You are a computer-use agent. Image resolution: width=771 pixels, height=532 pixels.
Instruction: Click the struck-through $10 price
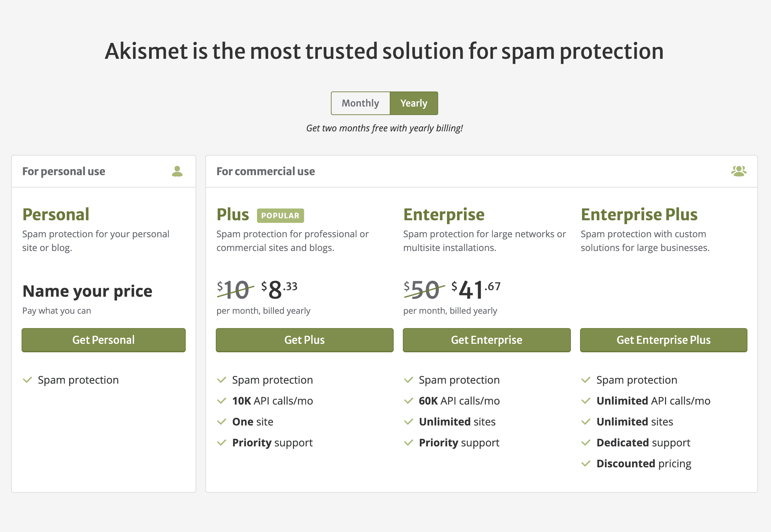point(235,290)
